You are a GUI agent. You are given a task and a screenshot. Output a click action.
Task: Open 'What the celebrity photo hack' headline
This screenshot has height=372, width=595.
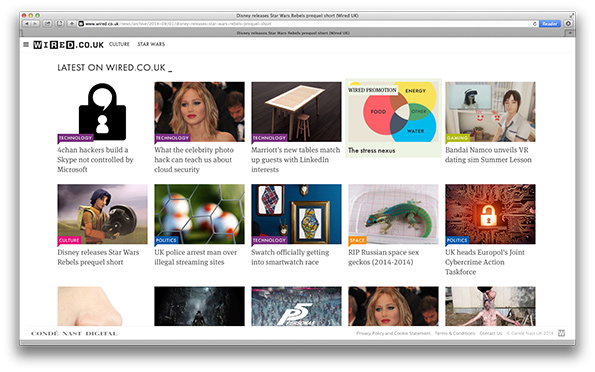194,159
